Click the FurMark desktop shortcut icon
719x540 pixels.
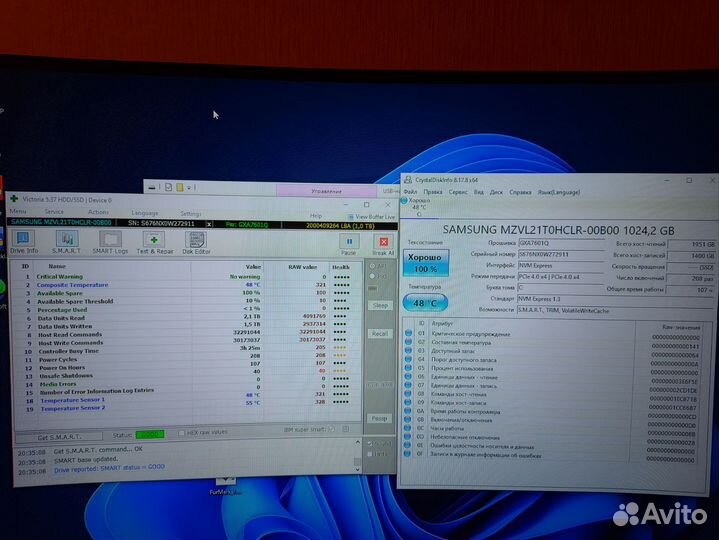point(226,486)
